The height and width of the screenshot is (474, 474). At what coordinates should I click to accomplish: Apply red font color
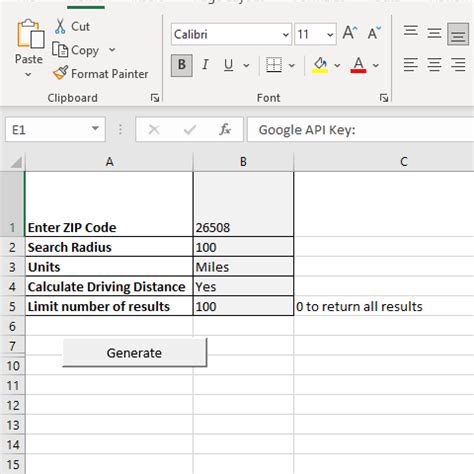coord(358,65)
